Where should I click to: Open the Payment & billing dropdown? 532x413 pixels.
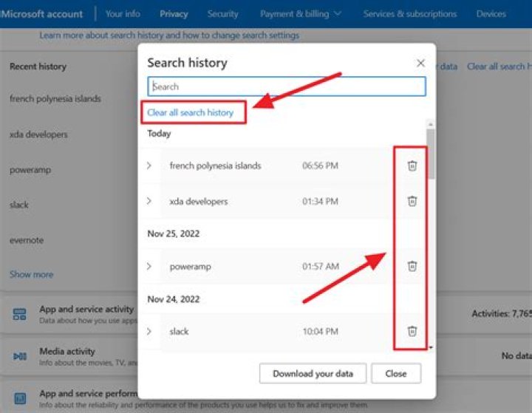(x=301, y=13)
